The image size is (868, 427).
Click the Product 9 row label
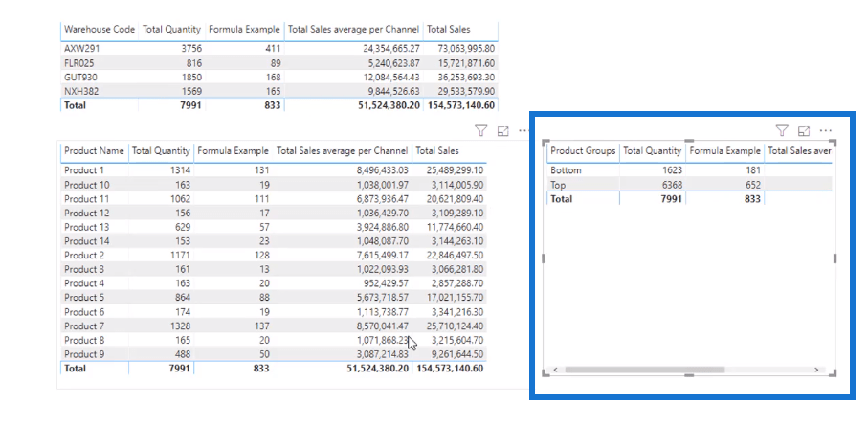pos(84,354)
